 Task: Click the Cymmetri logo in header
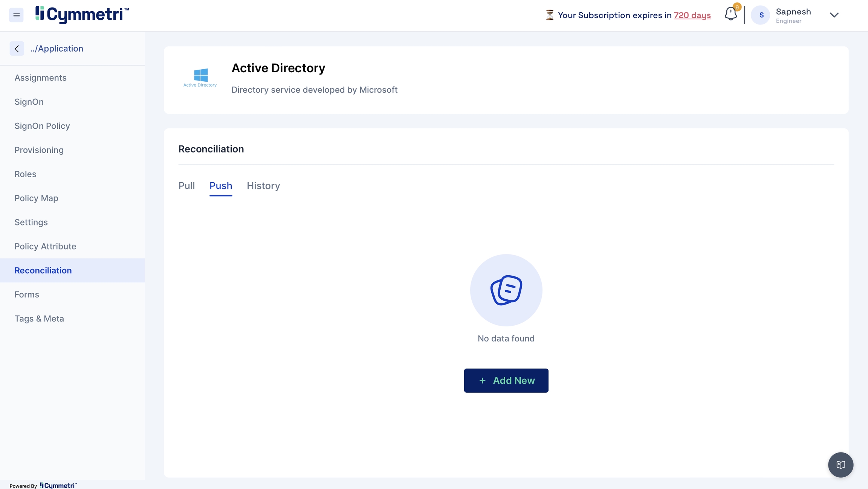[82, 15]
